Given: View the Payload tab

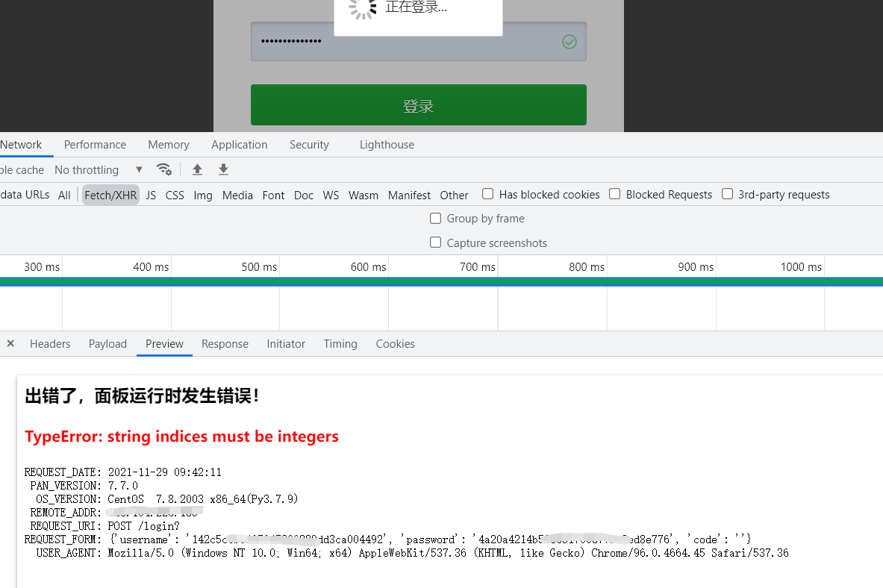Looking at the screenshot, I should tap(107, 343).
